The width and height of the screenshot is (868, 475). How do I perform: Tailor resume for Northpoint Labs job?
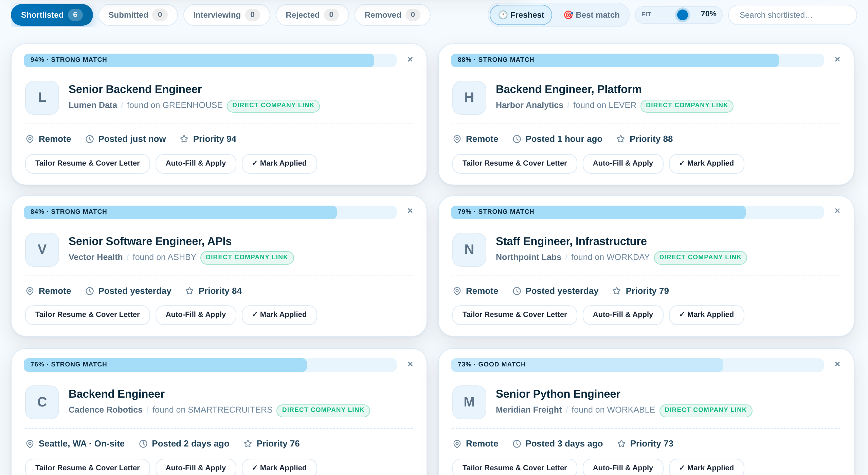515,315
